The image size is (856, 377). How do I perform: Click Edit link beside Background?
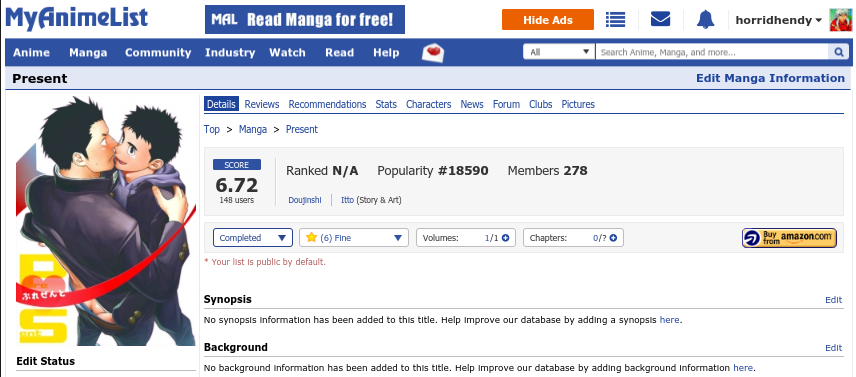834,348
